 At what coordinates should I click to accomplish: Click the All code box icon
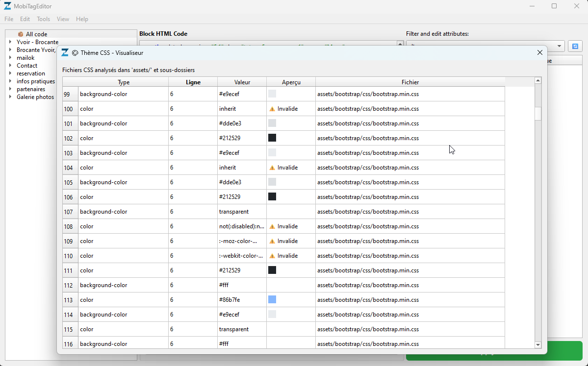[21, 34]
